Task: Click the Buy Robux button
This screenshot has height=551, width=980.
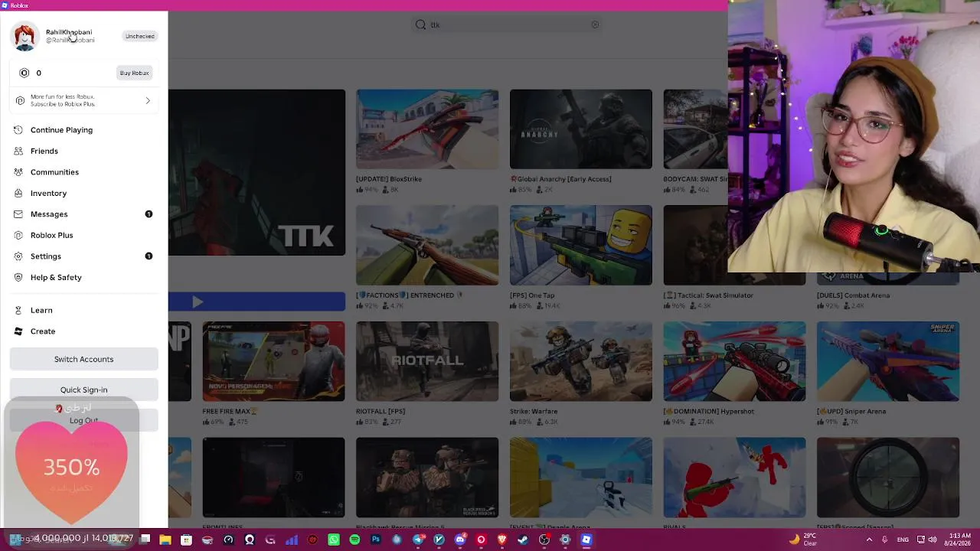Action: pyautogui.click(x=134, y=73)
